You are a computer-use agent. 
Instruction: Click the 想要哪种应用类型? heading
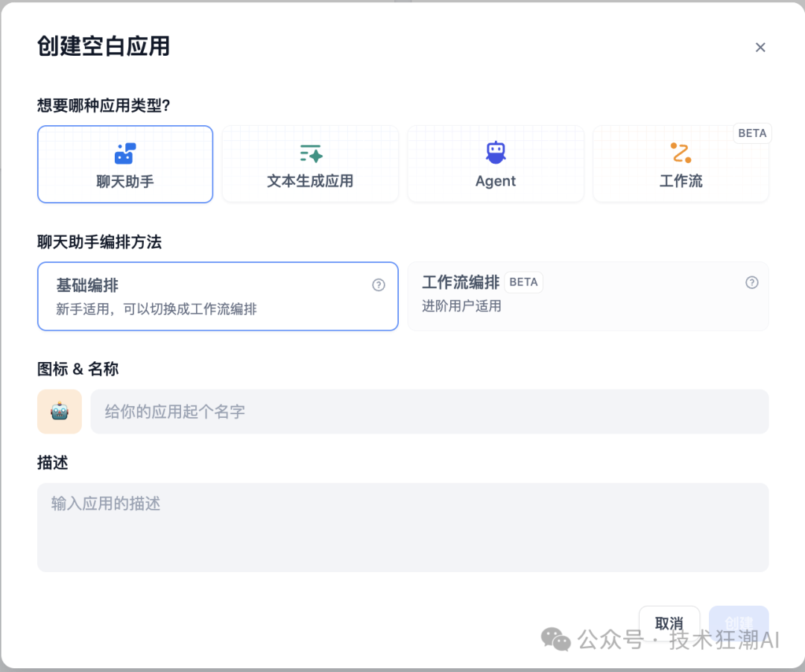[x=104, y=105]
